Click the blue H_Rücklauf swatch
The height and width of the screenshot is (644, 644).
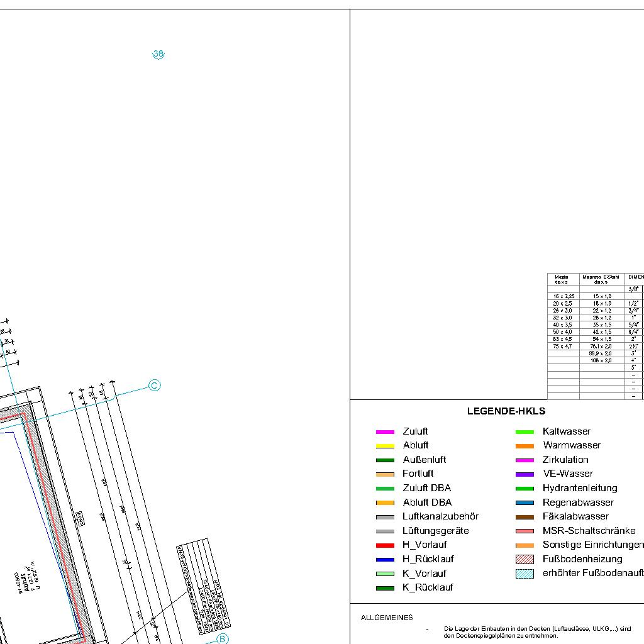tap(385, 559)
